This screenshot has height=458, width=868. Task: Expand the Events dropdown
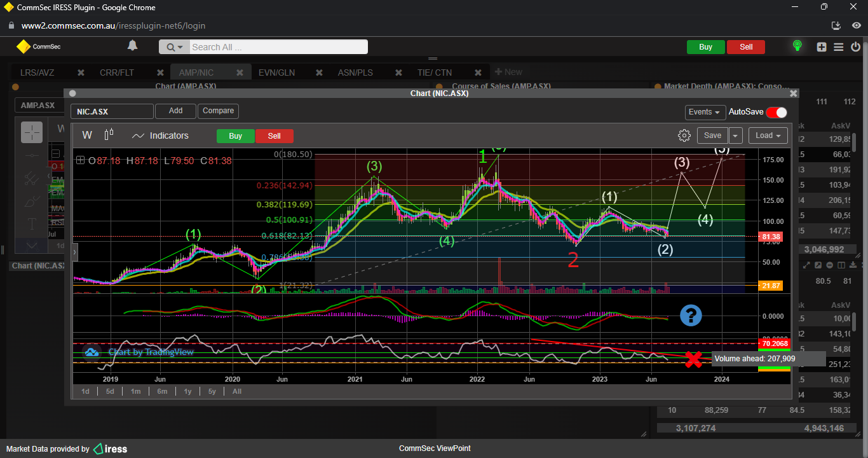(705, 112)
